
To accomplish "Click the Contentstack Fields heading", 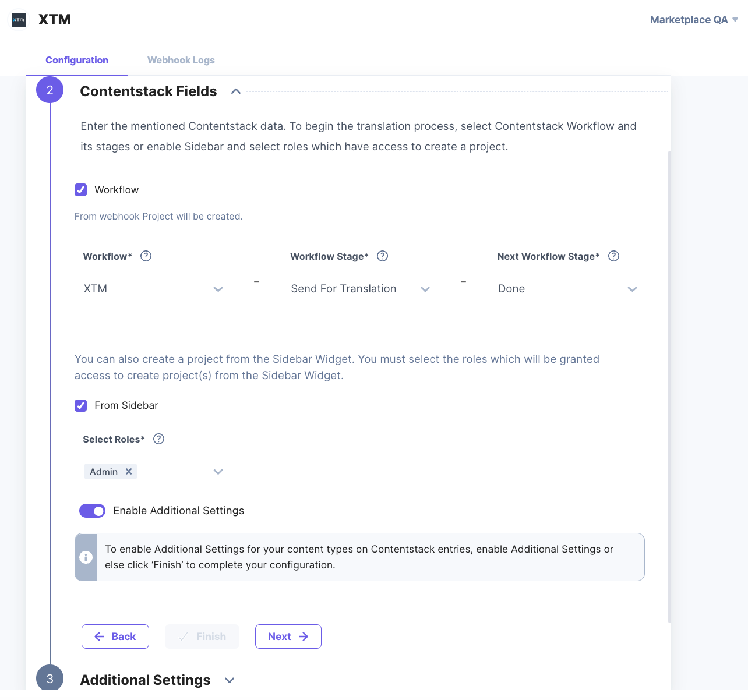I will pyautogui.click(x=149, y=91).
